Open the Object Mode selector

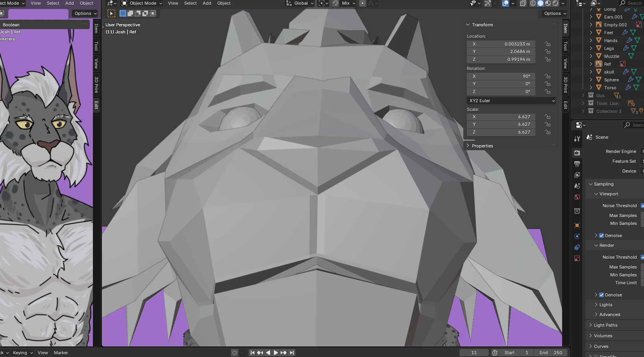(142, 3)
